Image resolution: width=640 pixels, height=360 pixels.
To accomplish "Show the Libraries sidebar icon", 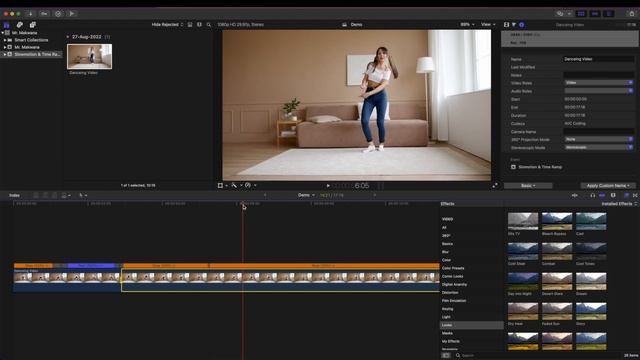I will [7, 25].
